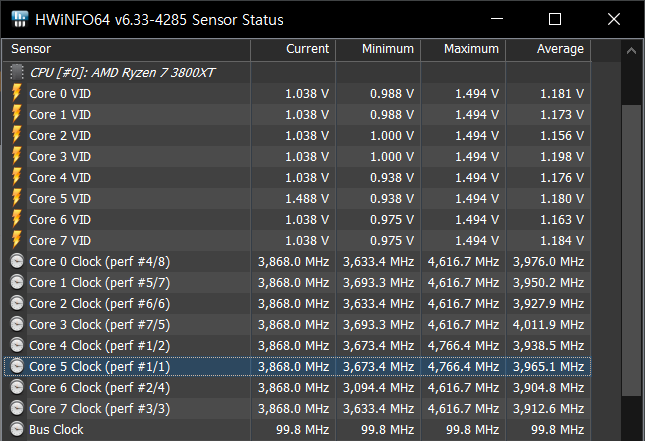The height and width of the screenshot is (441, 645).
Task: Select the Core 1 VID sensor label
Action: pos(60,115)
